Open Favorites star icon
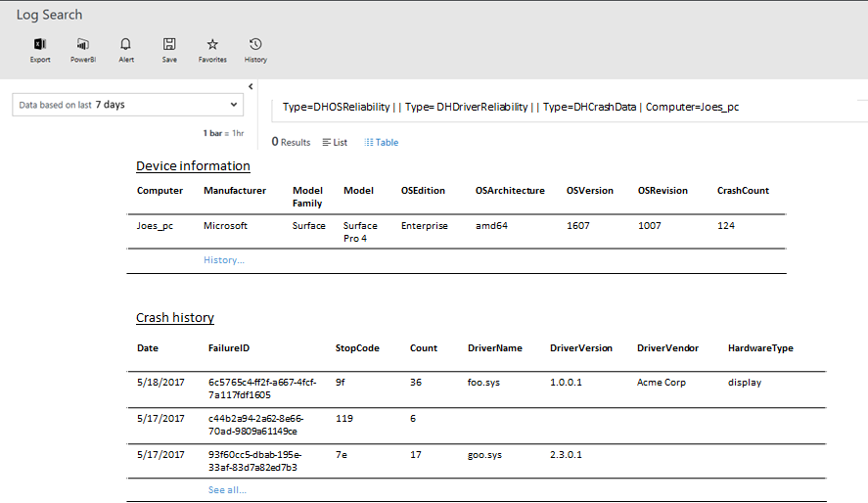Viewport: 868px width, 503px height. tap(212, 45)
